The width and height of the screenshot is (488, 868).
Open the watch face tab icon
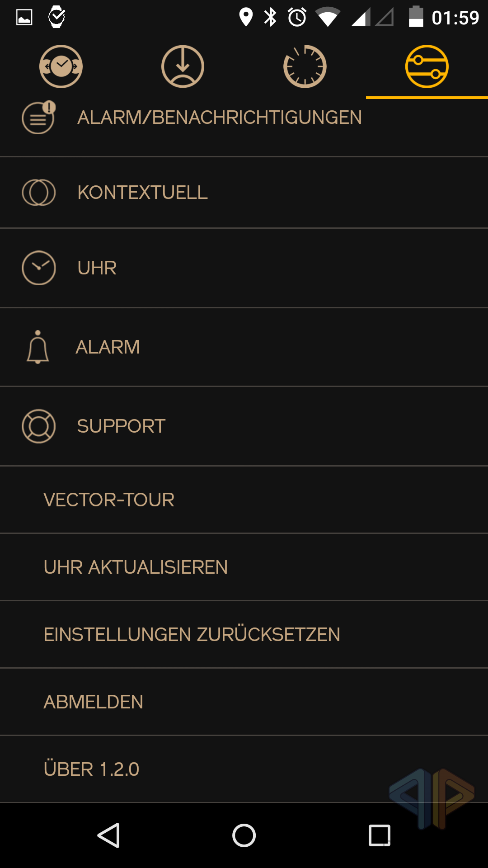[x=61, y=66]
